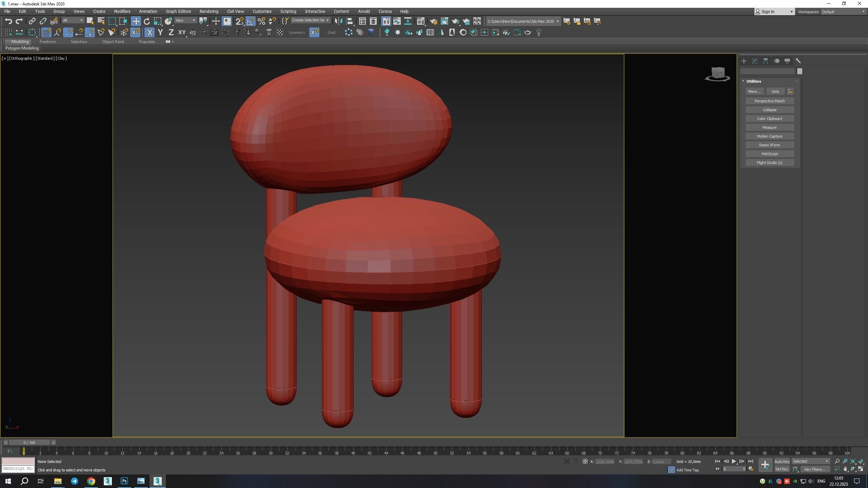The height and width of the screenshot is (488, 868).
Task: Click the Perspective Match button
Action: tap(769, 101)
